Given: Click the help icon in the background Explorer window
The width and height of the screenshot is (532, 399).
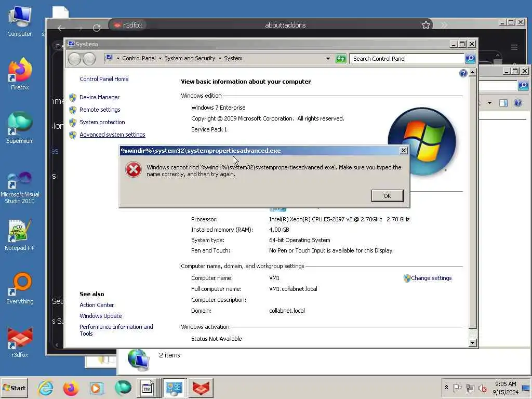Looking at the screenshot, I should click(x=518, y=103).
